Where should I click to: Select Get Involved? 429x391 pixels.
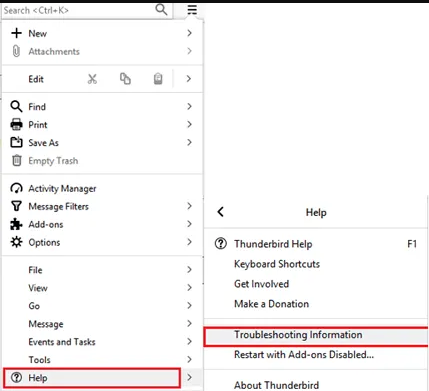click(x=316, y=284)
